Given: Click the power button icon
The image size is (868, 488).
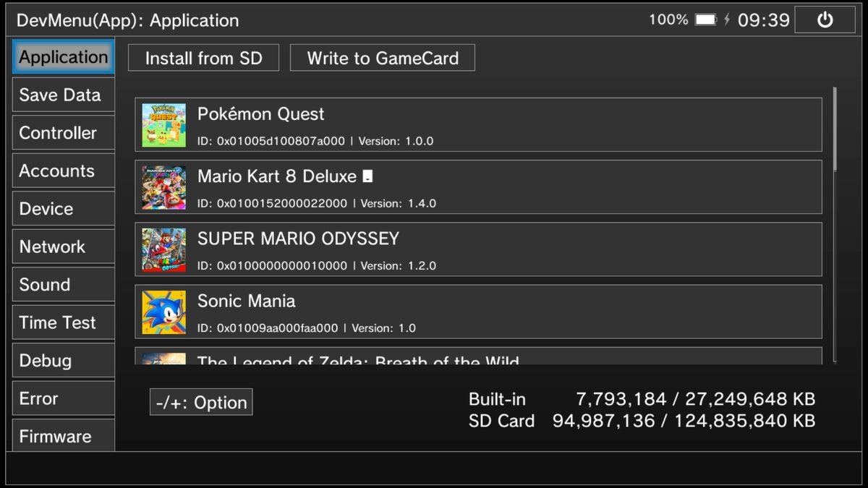Looking at the screenshot, I should (x=825, y=20).
